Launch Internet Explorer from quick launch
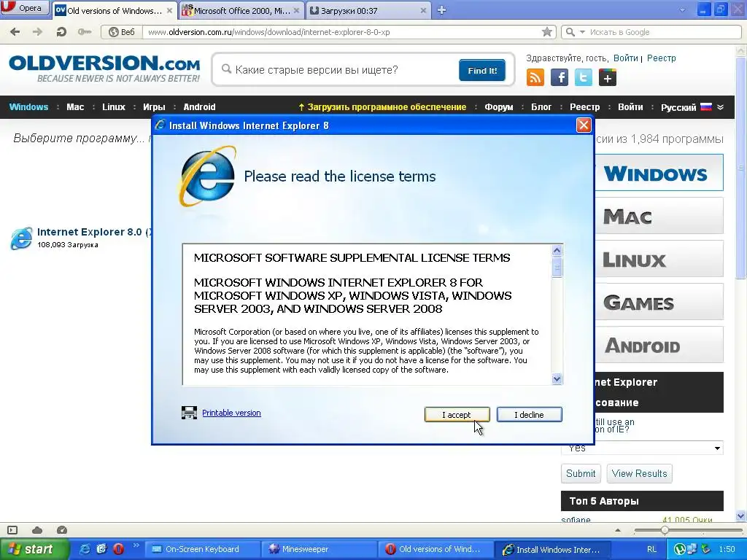Image resolution: width=747 pixels, height=560 pixels. pyautogui.click(x=85, y=549)
